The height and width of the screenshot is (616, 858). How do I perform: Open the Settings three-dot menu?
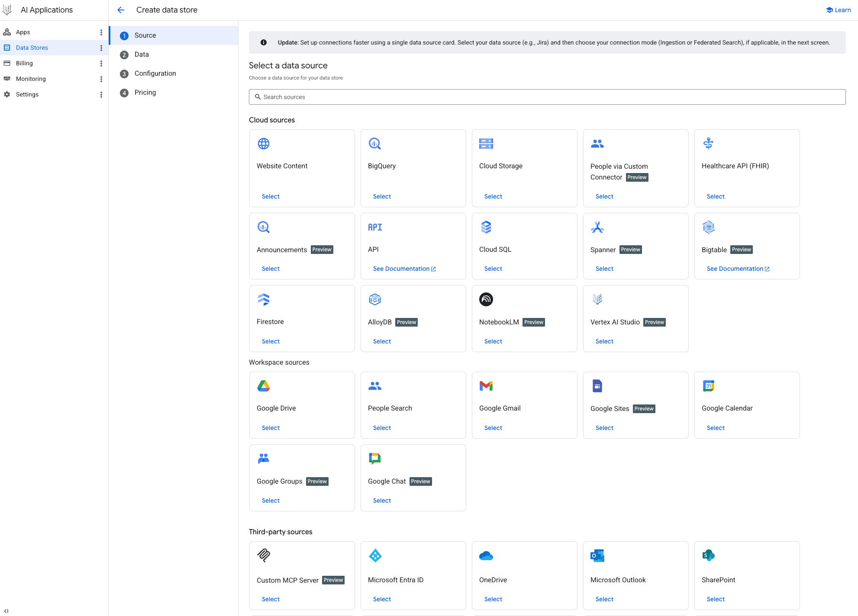(x=101, y=95)
